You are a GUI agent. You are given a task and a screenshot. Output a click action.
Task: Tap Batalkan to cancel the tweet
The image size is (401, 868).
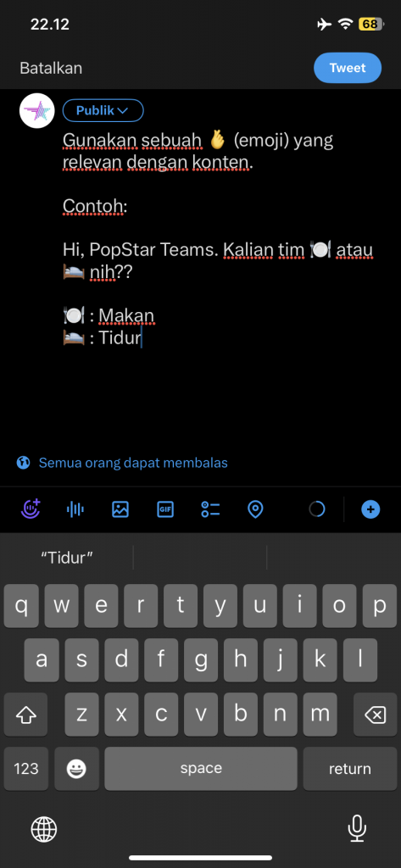(51, 68)
